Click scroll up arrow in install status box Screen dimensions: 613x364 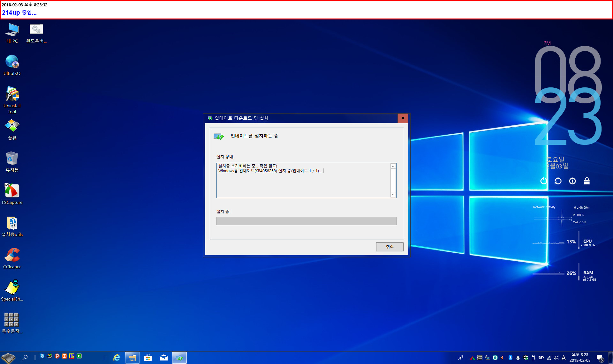point(393,166)
